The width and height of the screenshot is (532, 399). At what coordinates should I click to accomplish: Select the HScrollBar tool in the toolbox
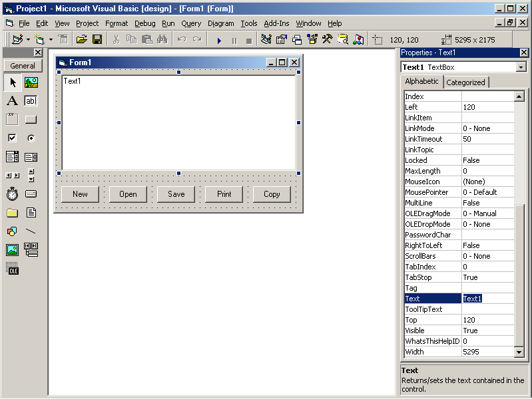coord(13,176)
